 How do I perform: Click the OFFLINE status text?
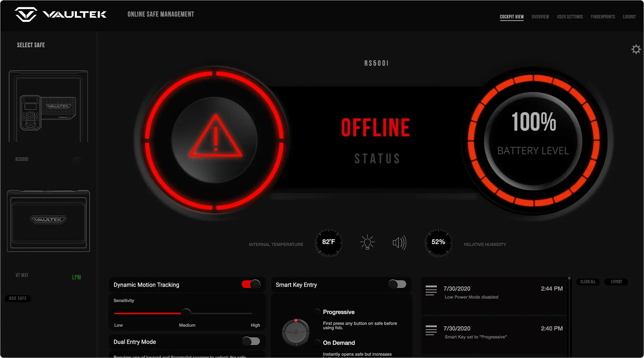(376, 128)
